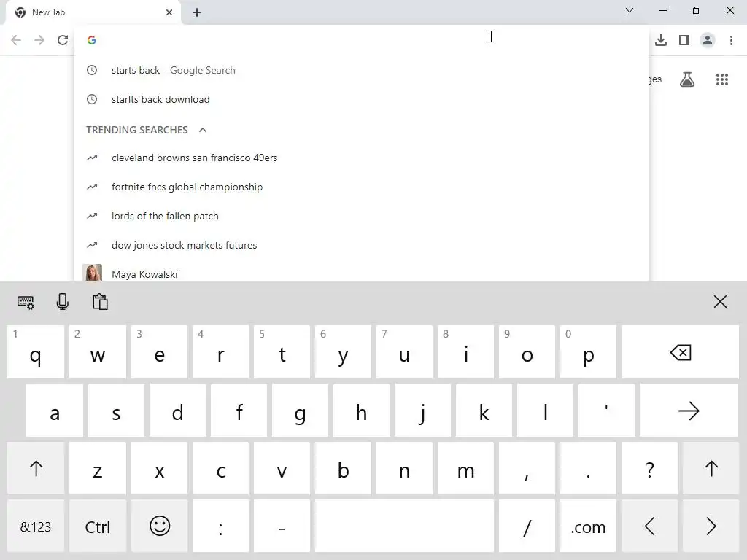Click Maya Kowalski thumbnail photo
747x560 pixels.
click(92, 273)
